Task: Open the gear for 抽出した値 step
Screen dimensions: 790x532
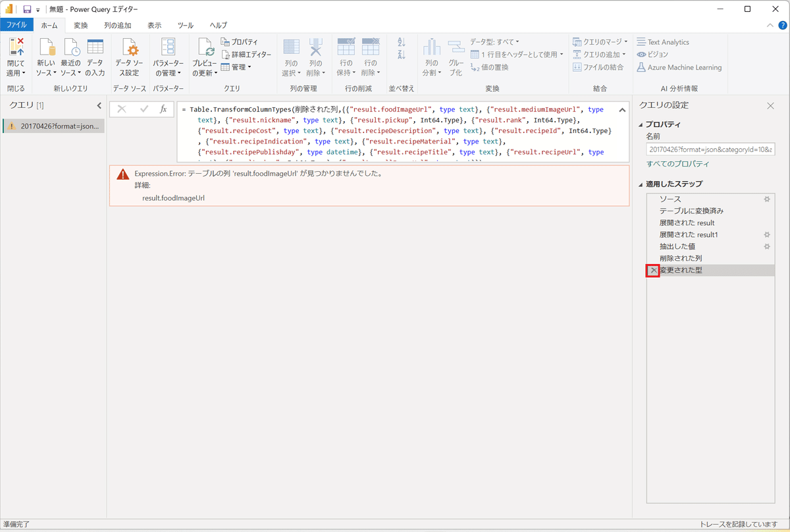Action: coord(766,246)
